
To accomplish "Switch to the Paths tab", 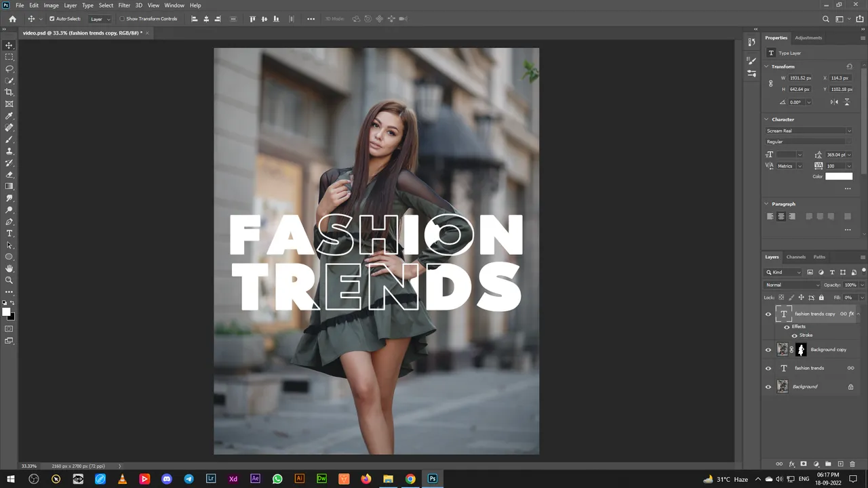I will coord(820,257).
